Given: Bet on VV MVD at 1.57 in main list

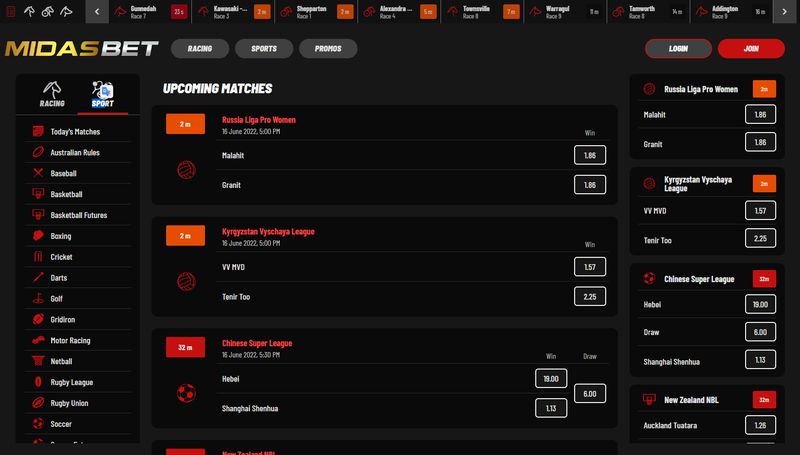Looking at the screenshot, I should click(x=590, y=267).
